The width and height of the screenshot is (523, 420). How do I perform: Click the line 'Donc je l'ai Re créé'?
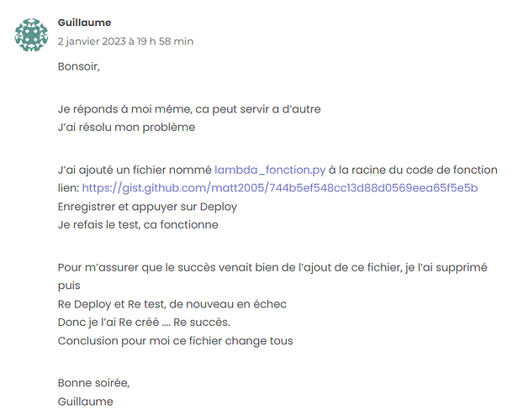(144, 323)
